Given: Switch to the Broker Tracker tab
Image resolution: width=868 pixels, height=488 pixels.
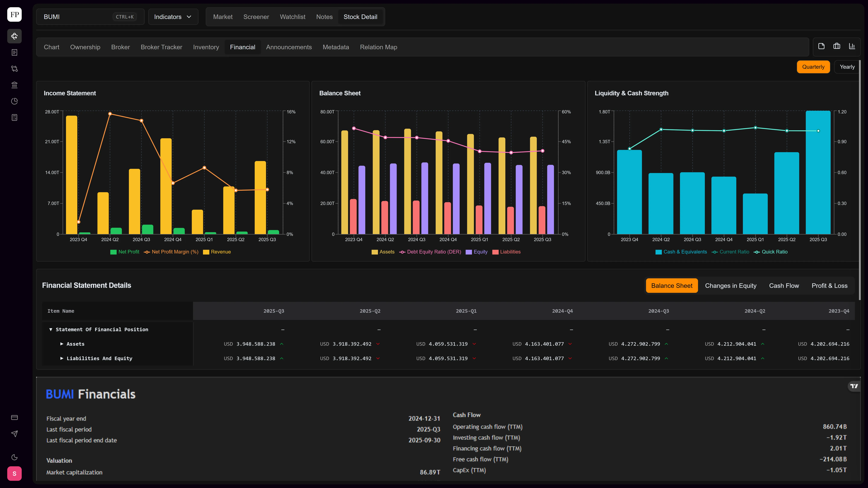Looking at the screenshot, I should (x=161, y=47).
